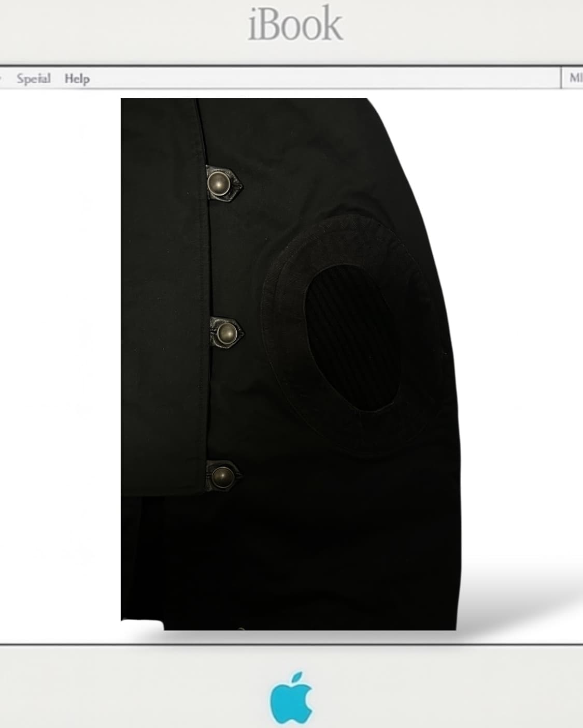Image resolution: width=583 pixels, height=728 pixels.
Task: Open the Help menu
Action: pyautogui.click(x=77, y=79)
